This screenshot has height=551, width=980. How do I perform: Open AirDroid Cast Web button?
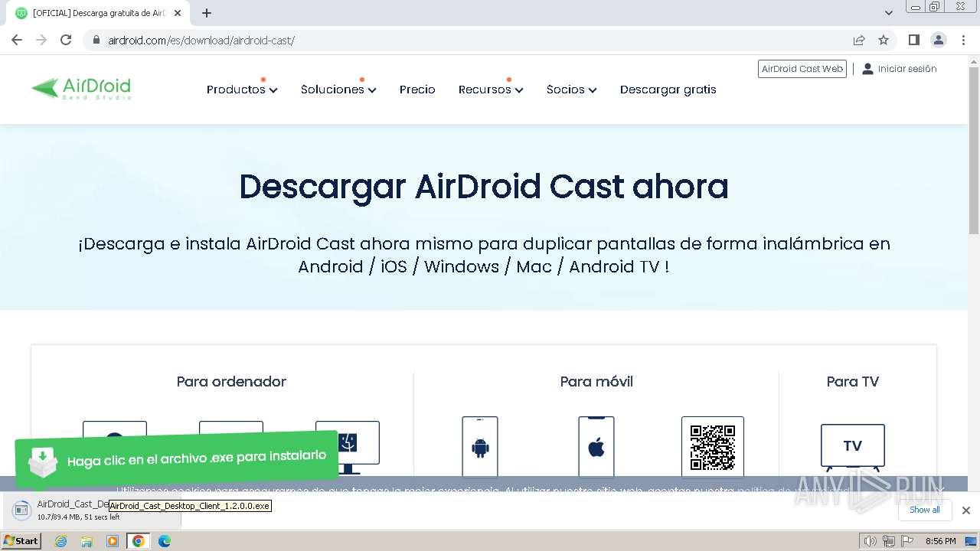[x=802, y=69]
